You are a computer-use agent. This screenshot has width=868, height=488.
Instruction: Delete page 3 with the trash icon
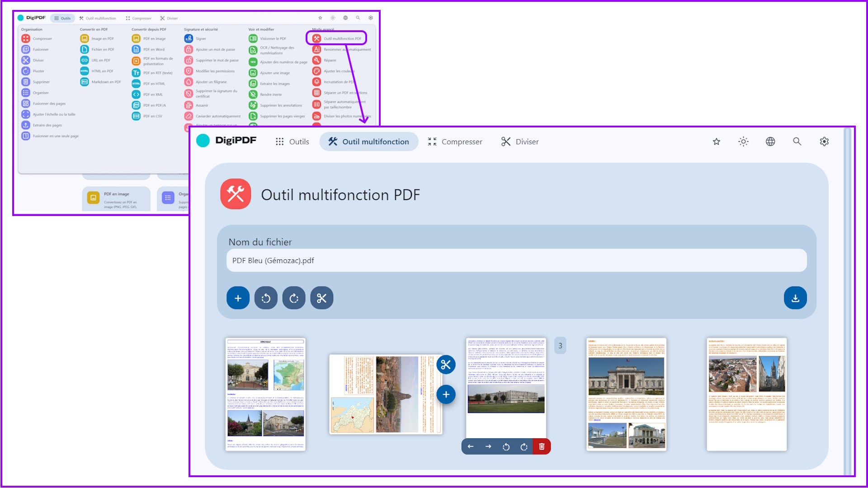click(x=541, y=446)
